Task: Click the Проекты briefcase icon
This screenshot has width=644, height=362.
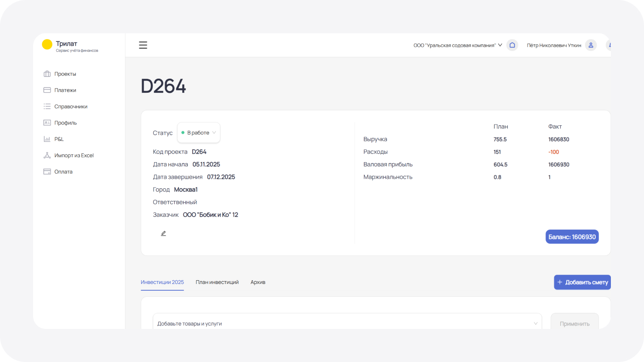Action: [47, 74]
